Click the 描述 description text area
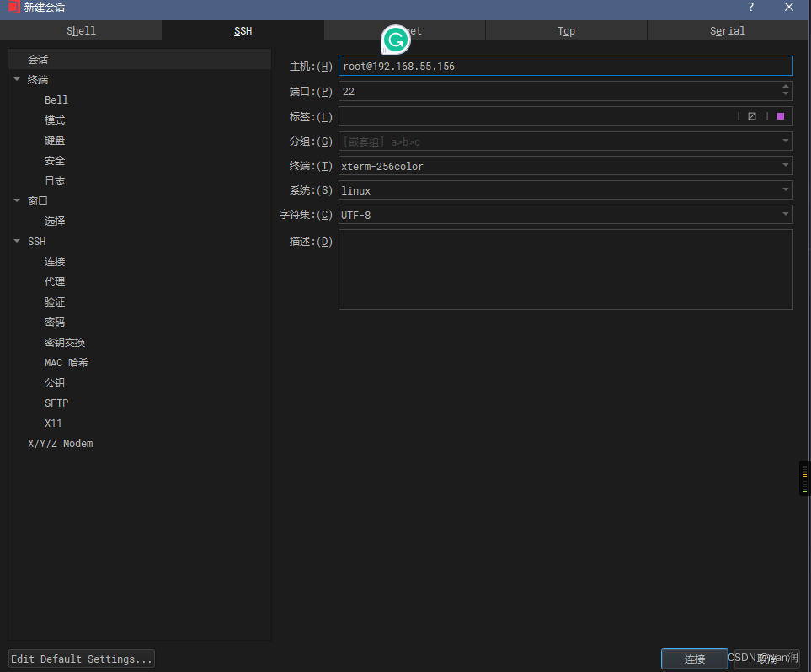This screenshot has width=811, height=672. 565,269
